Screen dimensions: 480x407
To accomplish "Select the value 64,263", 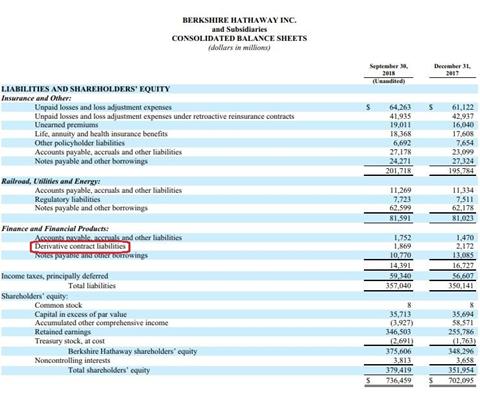I will [400, 107].
